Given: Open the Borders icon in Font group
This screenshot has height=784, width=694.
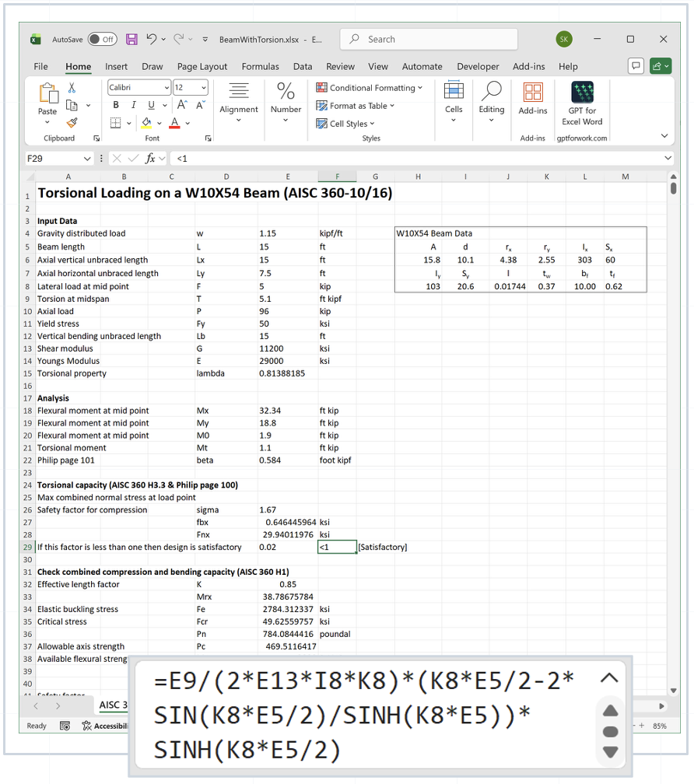Looking at the screenshot, I should click(115, 123).
